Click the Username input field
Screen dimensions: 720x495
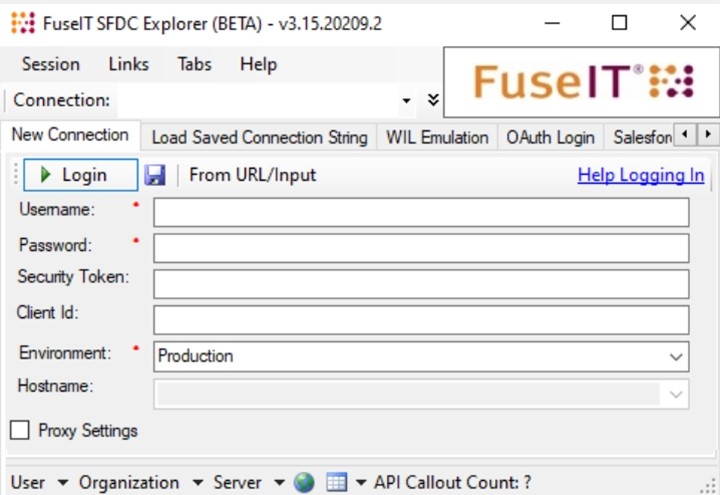(x=421, y=212)
